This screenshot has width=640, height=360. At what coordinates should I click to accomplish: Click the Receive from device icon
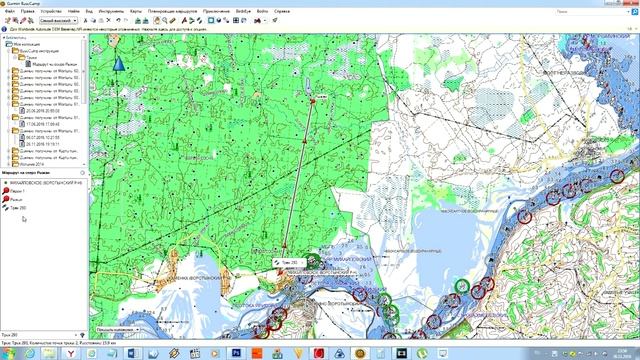145,20
